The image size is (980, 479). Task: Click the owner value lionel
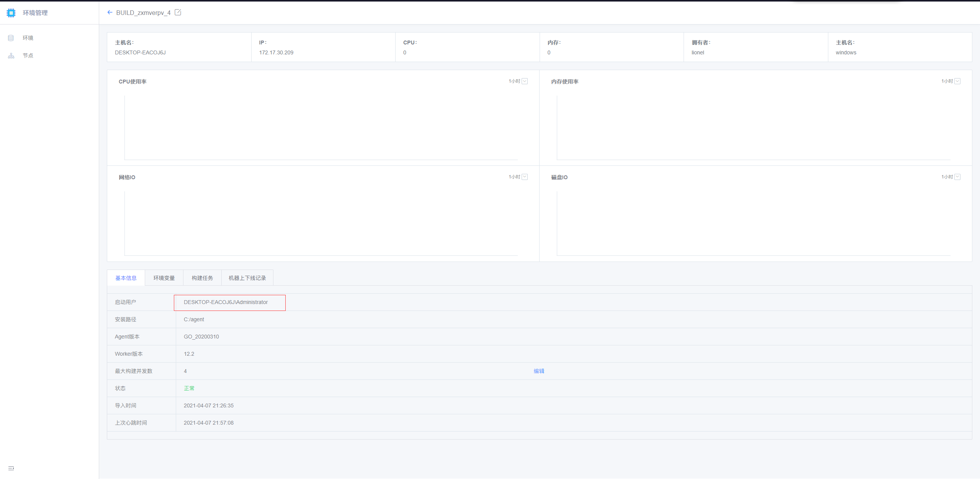tap(698, 52)
